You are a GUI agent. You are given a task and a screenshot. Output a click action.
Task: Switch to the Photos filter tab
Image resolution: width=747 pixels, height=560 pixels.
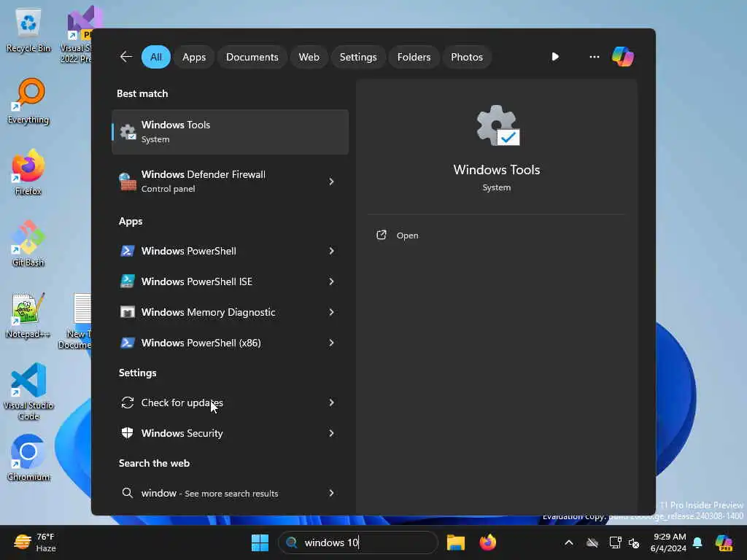[467, 57]
